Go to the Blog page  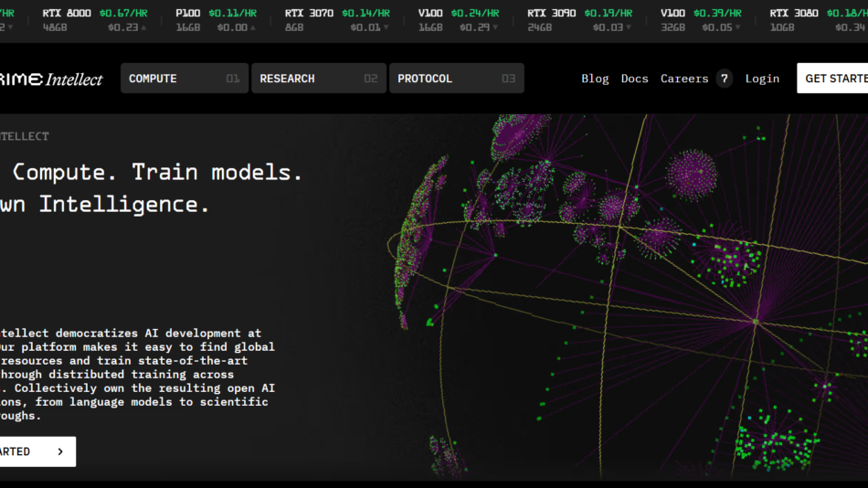595,79
